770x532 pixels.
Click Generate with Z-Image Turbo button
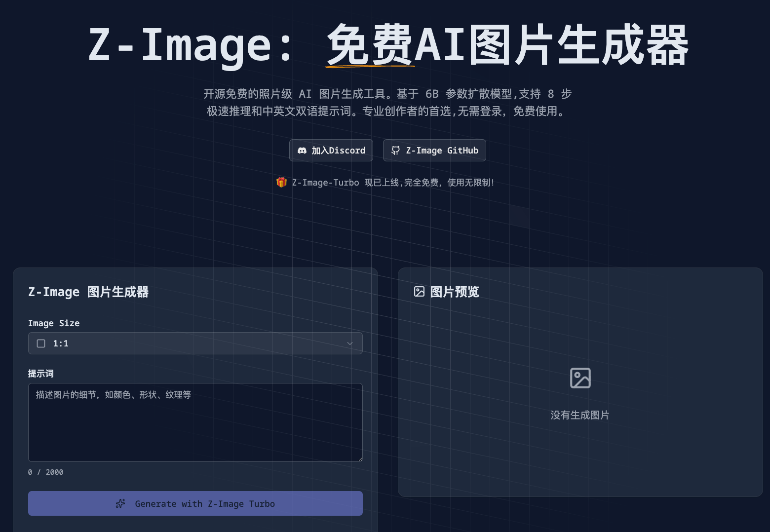(x=195, y=503)
